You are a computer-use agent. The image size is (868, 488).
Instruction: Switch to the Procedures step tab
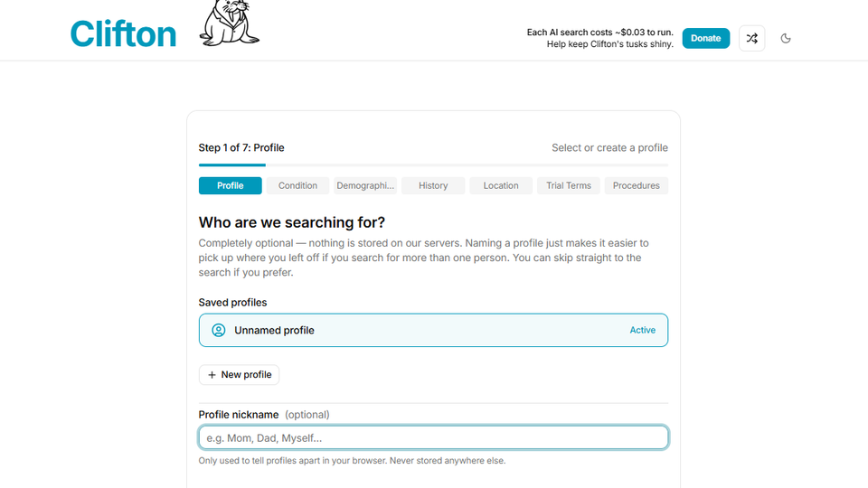(637, 186)
